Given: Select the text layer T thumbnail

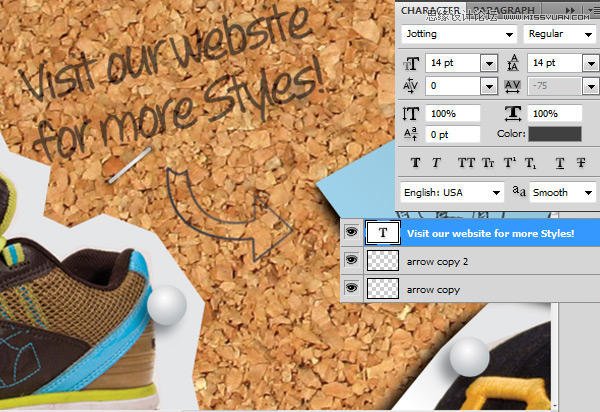Looking at the screenshot, I should [383, 232].
